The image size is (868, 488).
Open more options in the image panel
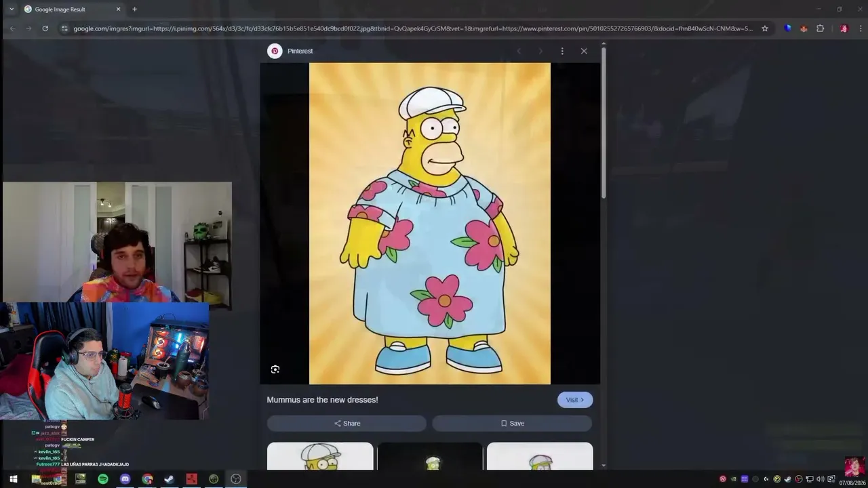coord(562,51)
